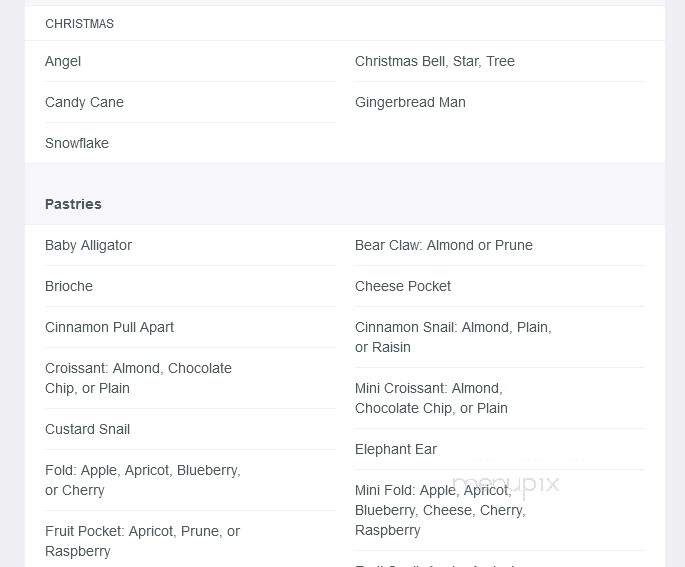Select Gingerbread Man menu item
The image size is (685, 567).
tap(410, 102)
